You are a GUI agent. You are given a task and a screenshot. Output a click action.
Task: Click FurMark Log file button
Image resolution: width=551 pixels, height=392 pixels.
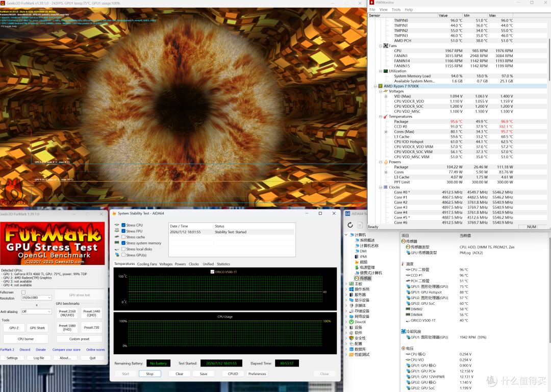[39, 358]
